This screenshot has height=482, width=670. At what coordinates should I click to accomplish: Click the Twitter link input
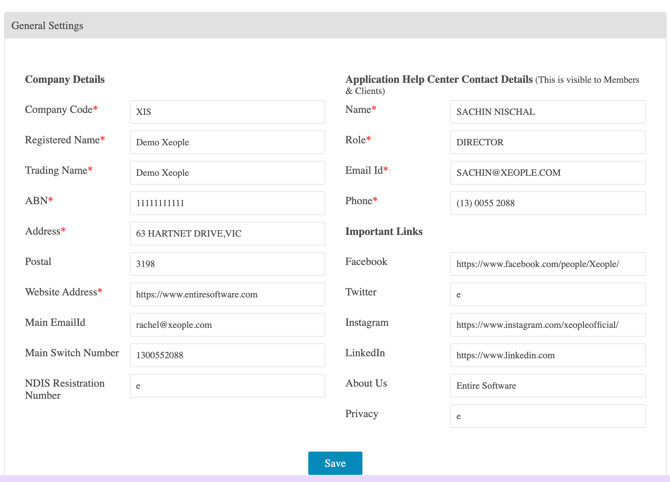point(547,295)
